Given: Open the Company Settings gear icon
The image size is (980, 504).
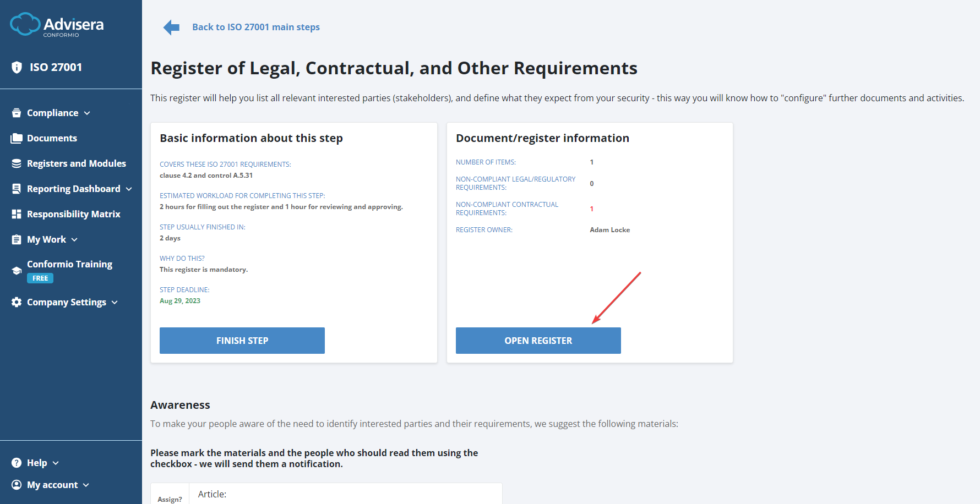Looking at the screenshot, I should 17,302.
